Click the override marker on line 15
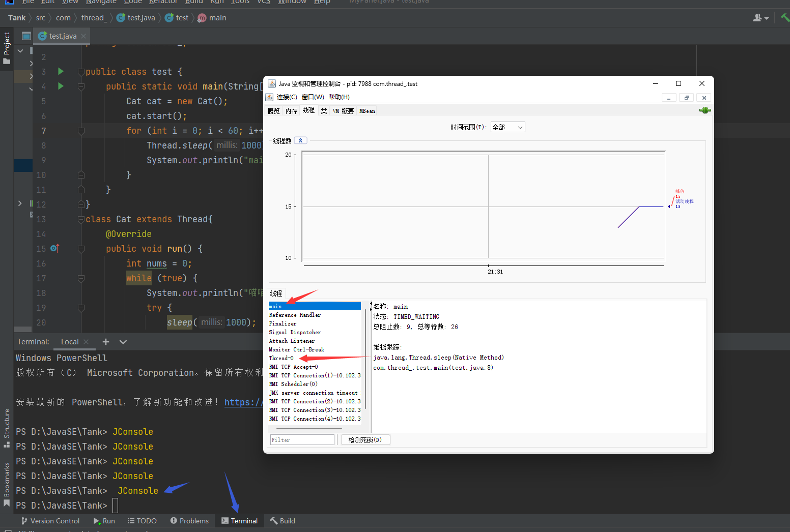 tap(55, 248)
